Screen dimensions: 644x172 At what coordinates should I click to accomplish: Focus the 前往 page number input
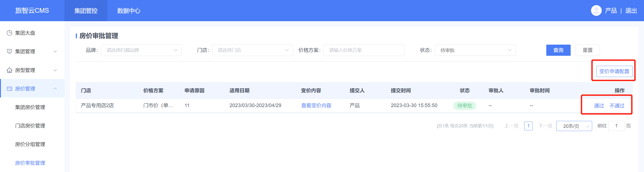(x=616, y=126)
